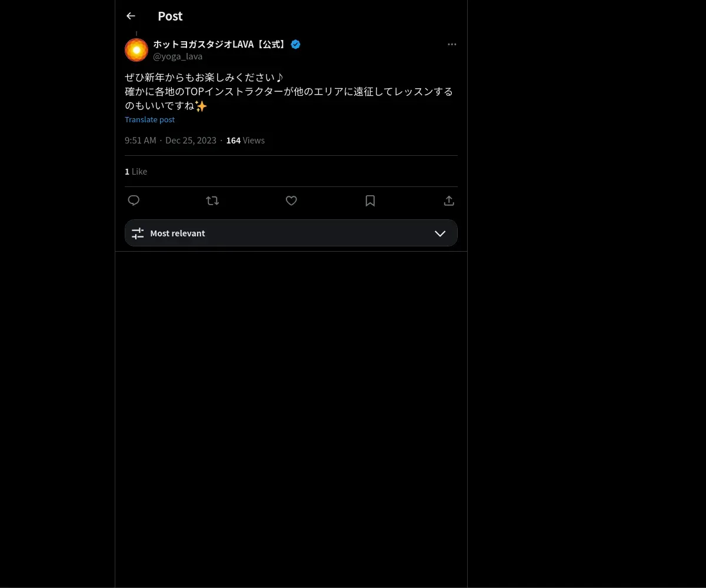
Task: Open the @yoga_lava handle link
Action: tap(178, 56)
